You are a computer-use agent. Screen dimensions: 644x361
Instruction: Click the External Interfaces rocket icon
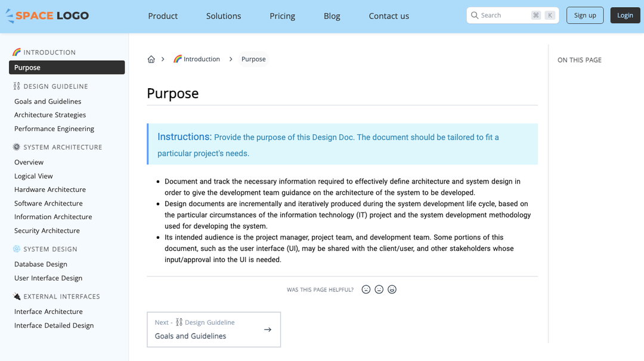(x=16, y=296)
